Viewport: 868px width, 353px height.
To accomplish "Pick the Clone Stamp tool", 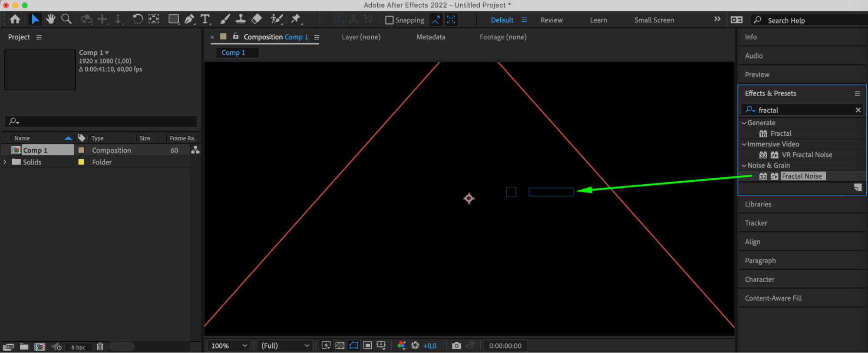I will [241, 19].
